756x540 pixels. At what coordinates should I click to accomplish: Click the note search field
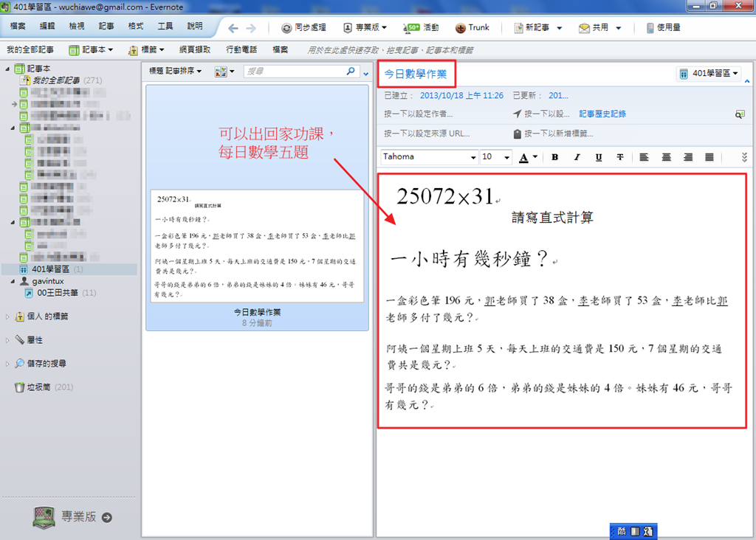pos(295,72)
